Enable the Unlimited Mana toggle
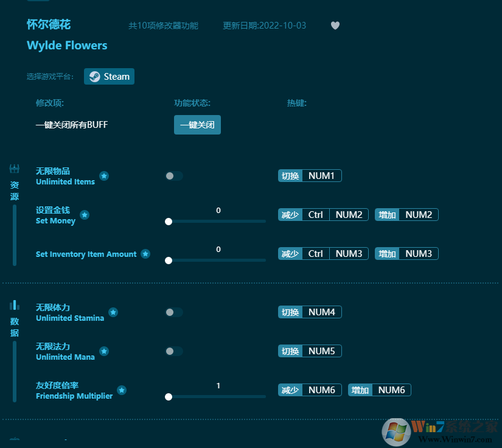Screen dimensions: 502x448 pyautogui.click(x=173, y=351)
